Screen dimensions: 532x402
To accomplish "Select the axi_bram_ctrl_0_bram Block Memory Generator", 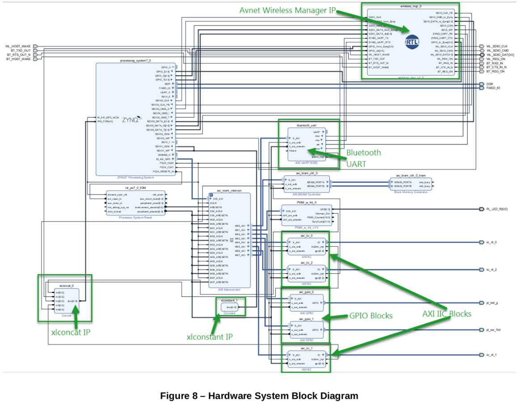I will pos(411,184).
